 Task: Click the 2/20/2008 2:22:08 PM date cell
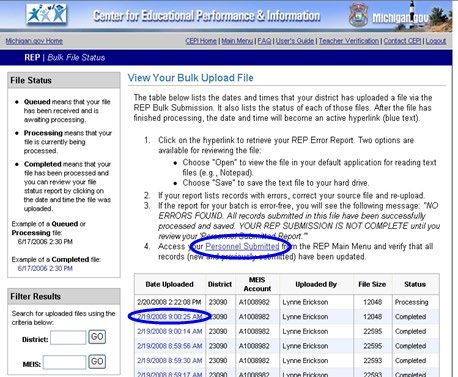click(169, 302)
